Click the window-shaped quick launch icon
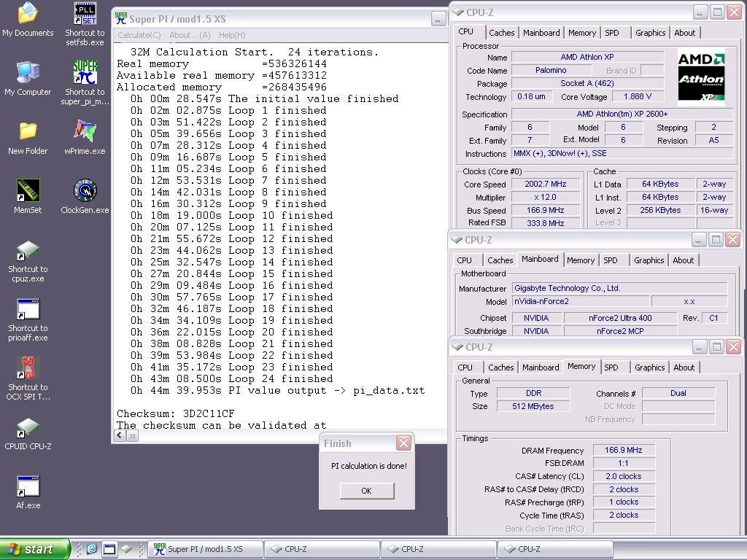This screenshot has width=747, height=560. click(109, 549)
